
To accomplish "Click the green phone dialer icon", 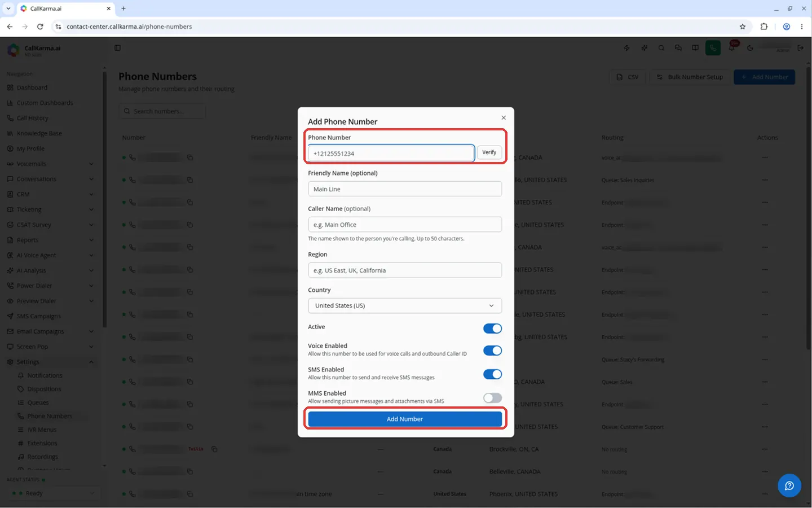I will tap(713, 48).
